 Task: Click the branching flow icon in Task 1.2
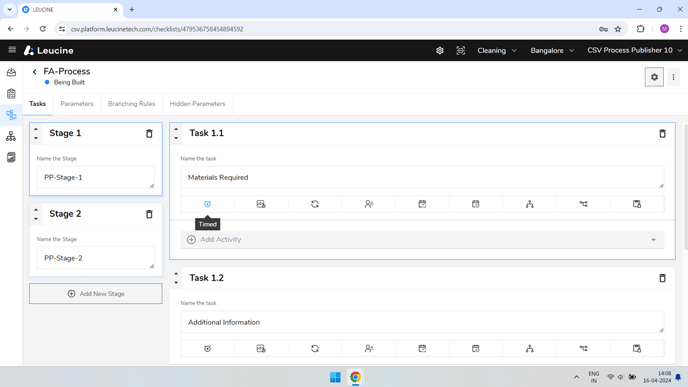pos(583,348)
